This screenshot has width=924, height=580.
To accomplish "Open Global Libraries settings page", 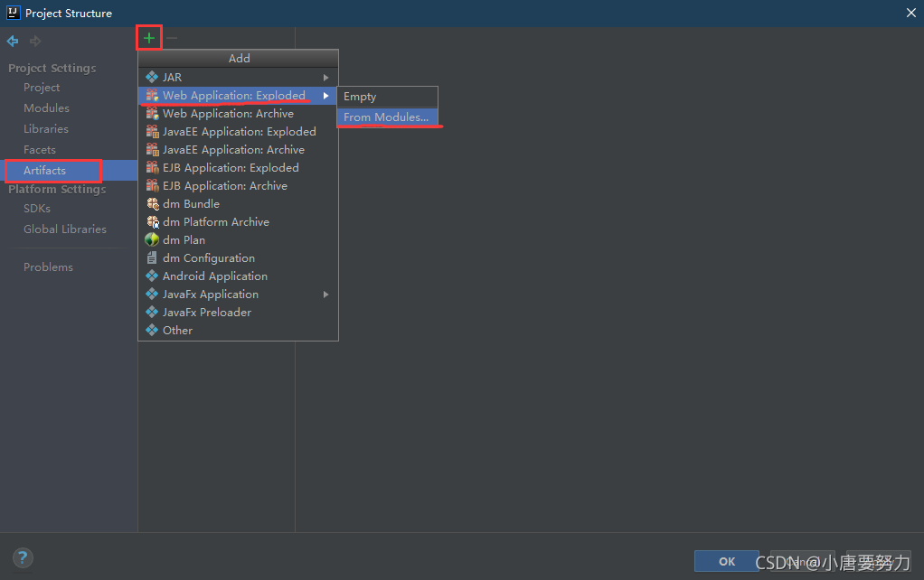I will coord(65,229).
